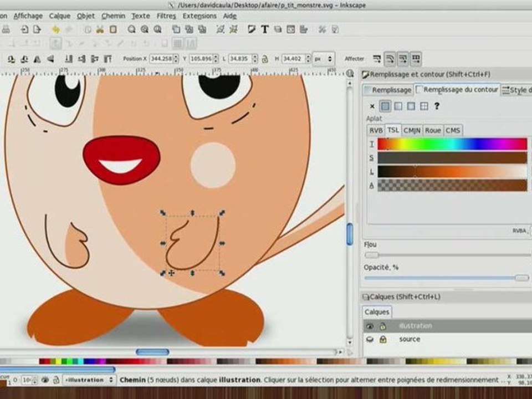532x399 pixels.
Task: Click the Print document icon
Action: click(x=6, y=30)
